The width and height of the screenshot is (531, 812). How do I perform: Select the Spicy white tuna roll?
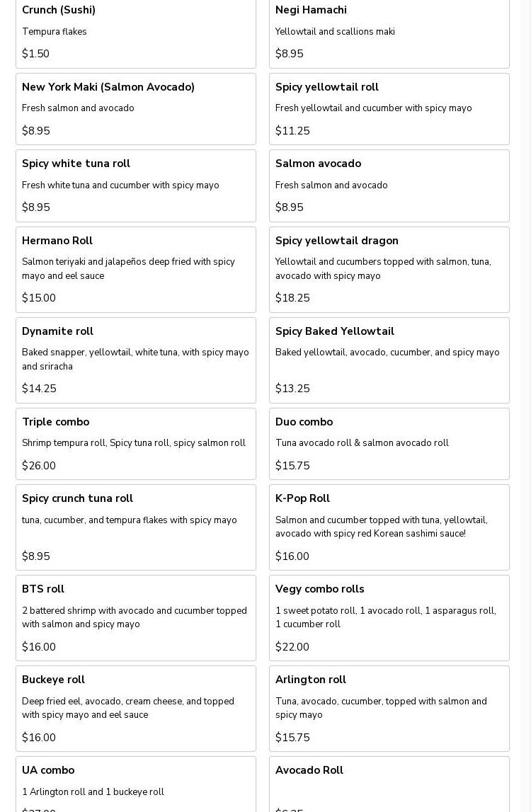(135, 185)
